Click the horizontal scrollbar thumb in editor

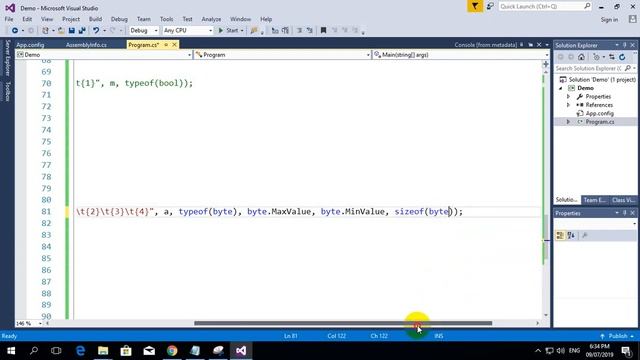pos(343,323)
